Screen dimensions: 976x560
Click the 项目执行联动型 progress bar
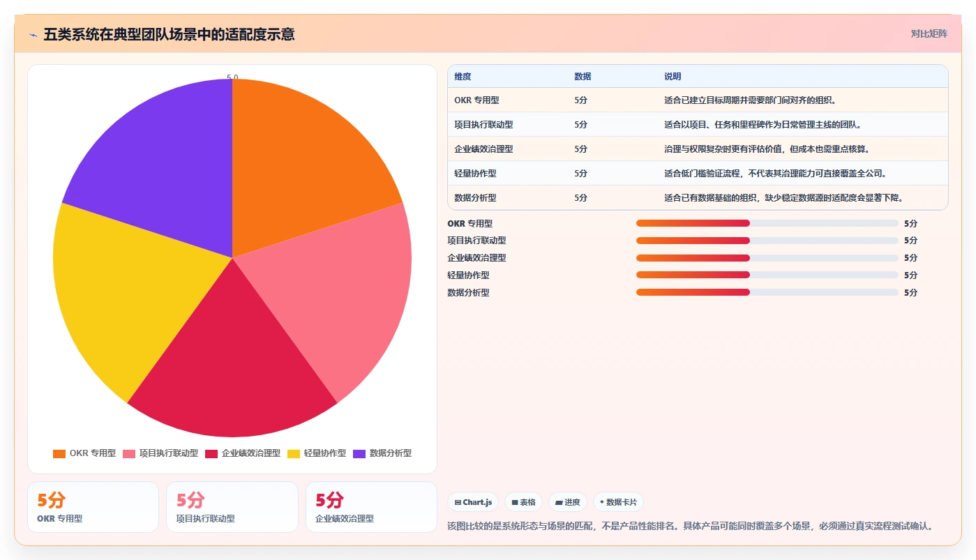(x=767, y=241)
